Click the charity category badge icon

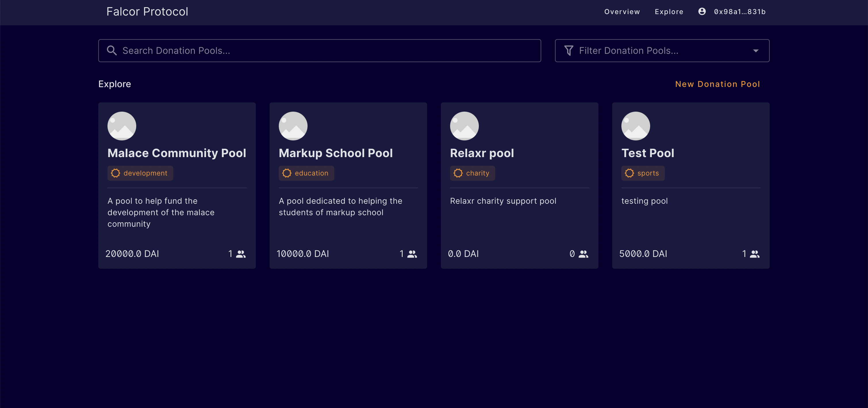[458, 173]
